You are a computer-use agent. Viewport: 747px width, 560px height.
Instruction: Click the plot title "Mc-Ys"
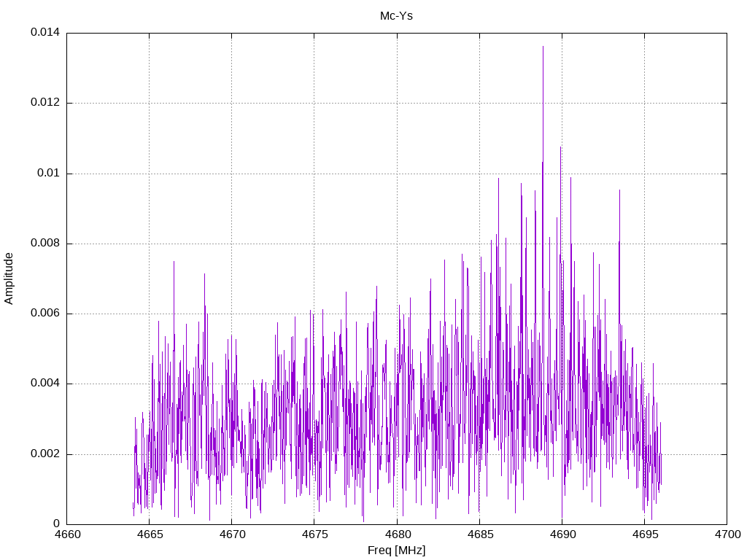(x=396, y=16)
